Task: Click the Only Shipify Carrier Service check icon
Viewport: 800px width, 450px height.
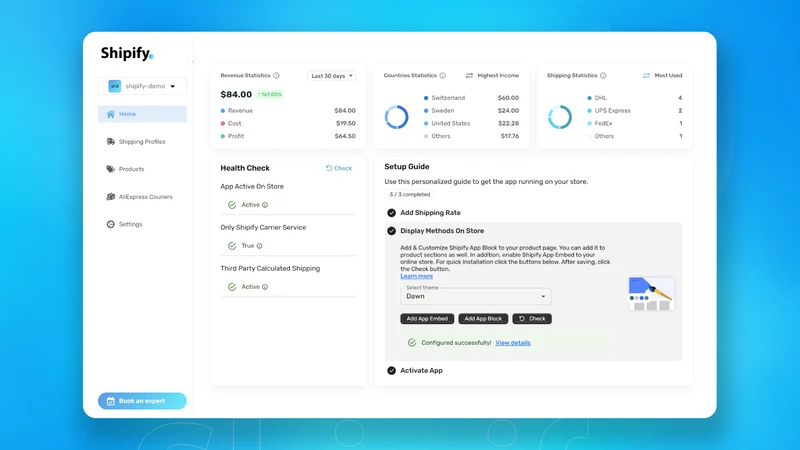Action: (x=232, y=246)
